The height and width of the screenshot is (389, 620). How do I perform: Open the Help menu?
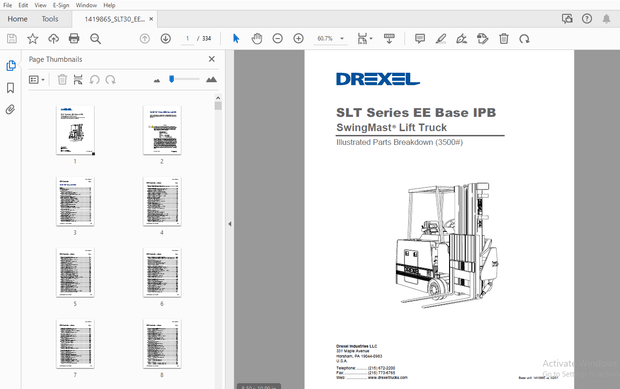coord(109,5)
